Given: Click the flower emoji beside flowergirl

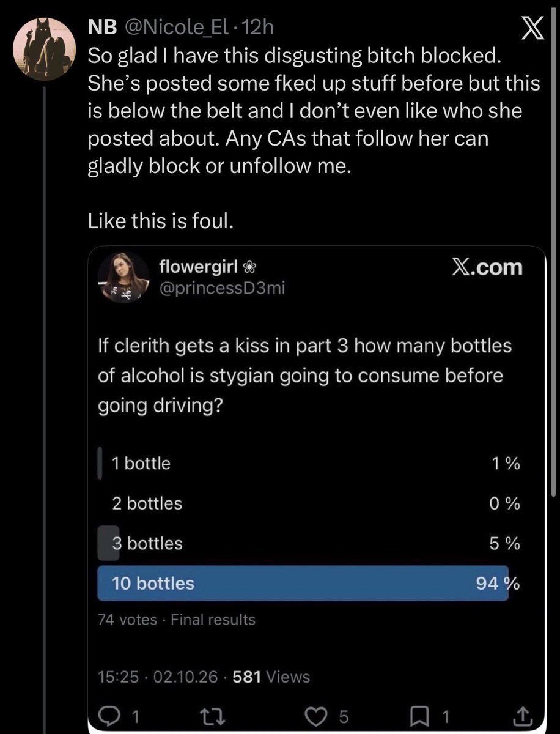Looking at the screenshot, I should click(249, 267).
